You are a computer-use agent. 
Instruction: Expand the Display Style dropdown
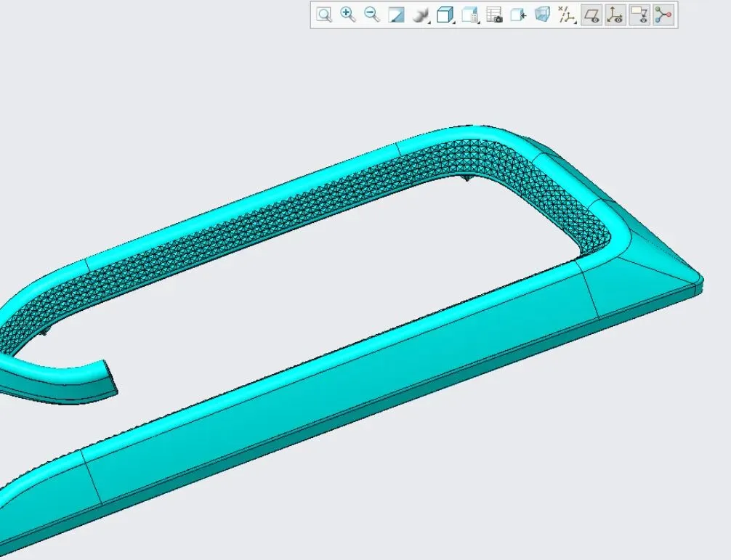[445, 15]
